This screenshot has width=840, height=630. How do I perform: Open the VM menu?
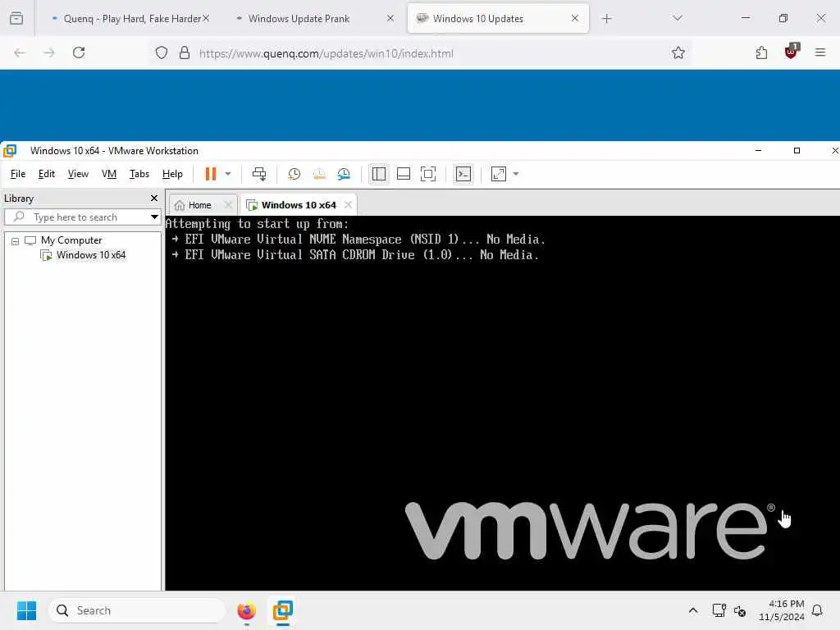109,174
